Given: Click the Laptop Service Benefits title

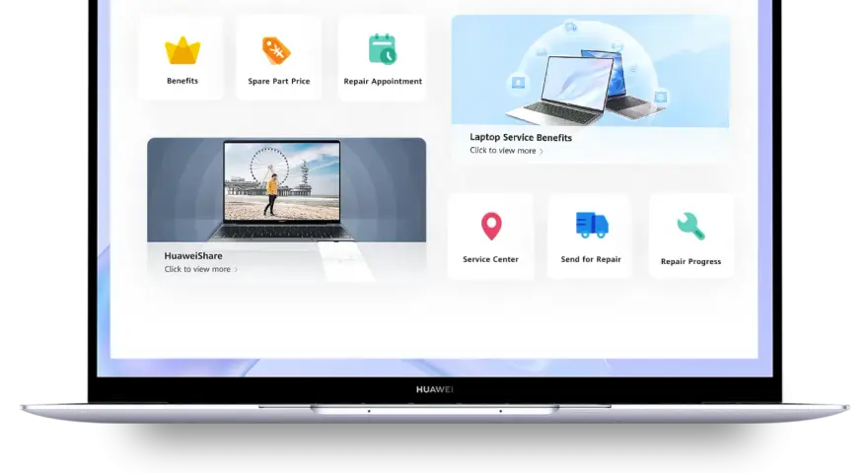Looking at the screenshot, I should [x=521, y=137].
